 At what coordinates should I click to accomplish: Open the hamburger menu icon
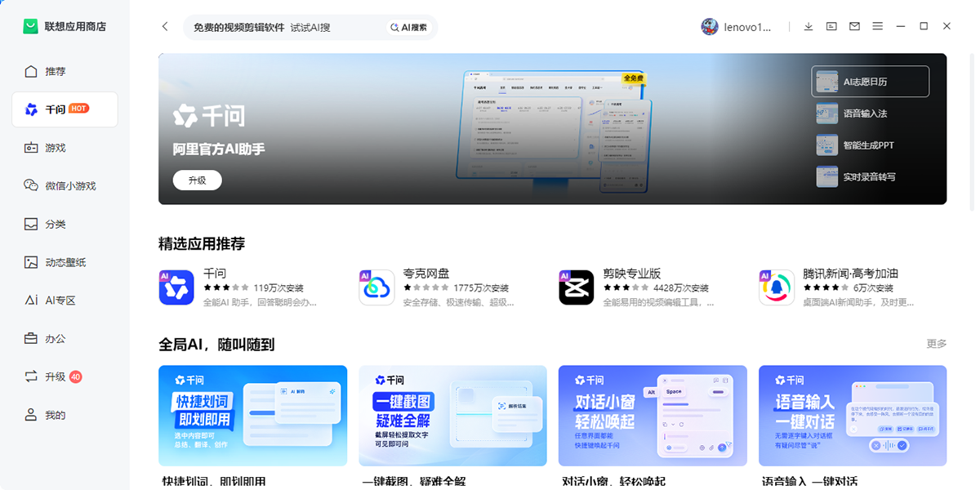(878, 26)
